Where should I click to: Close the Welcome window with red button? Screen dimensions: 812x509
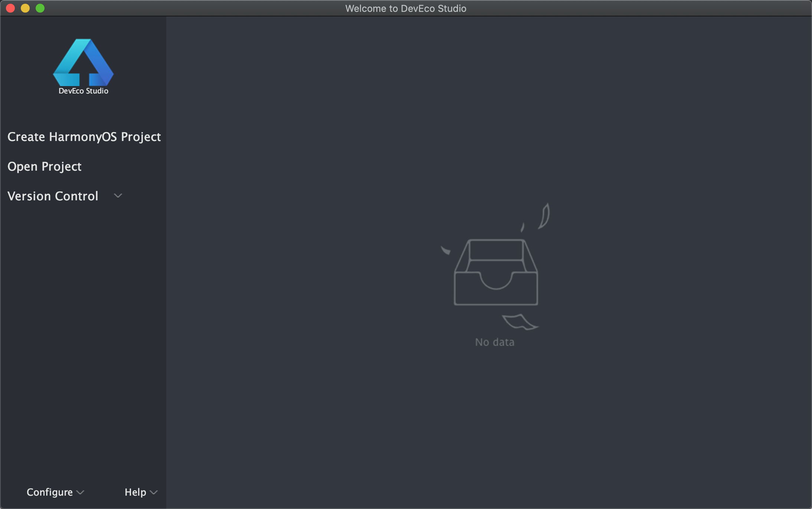[x=10, y=8]
